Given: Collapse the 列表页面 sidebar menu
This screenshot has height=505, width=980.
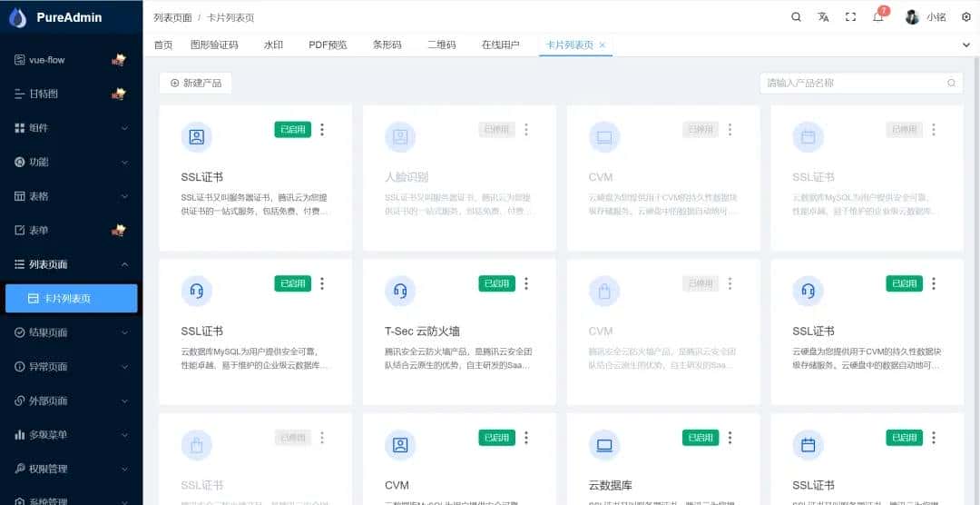Looking at the screenshot, I should point(72,264).
